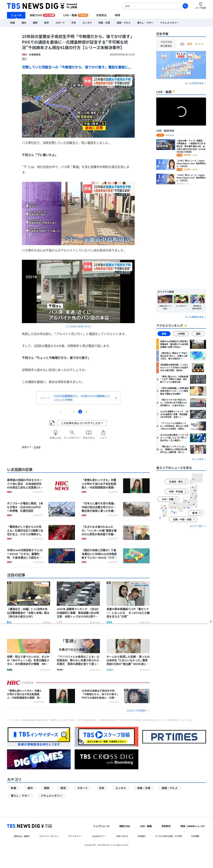The height and width of the screenshot is (868, 213).
Task: Open スポーツ in sub navigation
Action: [60, 23]
